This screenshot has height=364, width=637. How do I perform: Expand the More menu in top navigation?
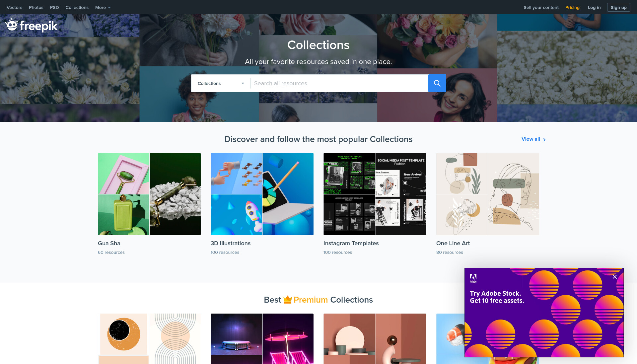pyautogui.click(x=103, y=7)
